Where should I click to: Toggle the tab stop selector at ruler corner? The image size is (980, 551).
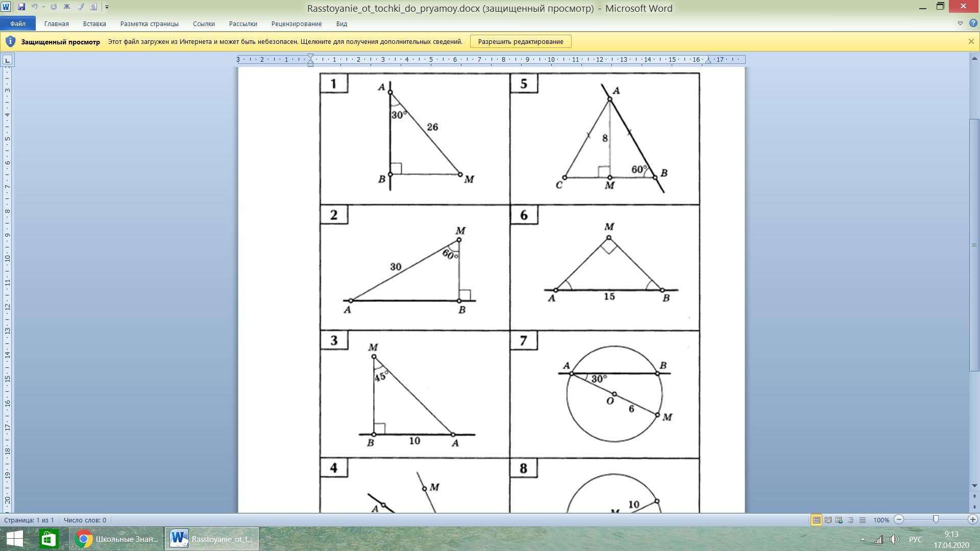(7, 60)
